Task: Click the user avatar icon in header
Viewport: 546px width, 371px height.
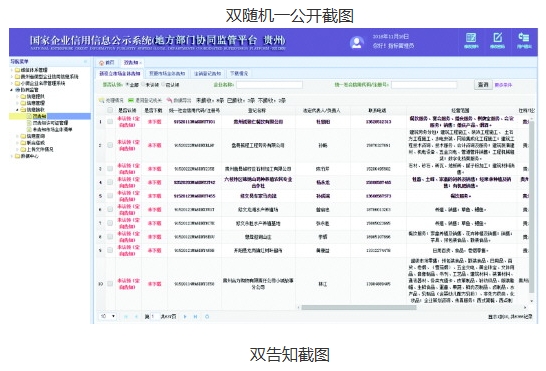Action: click(356, 43)
